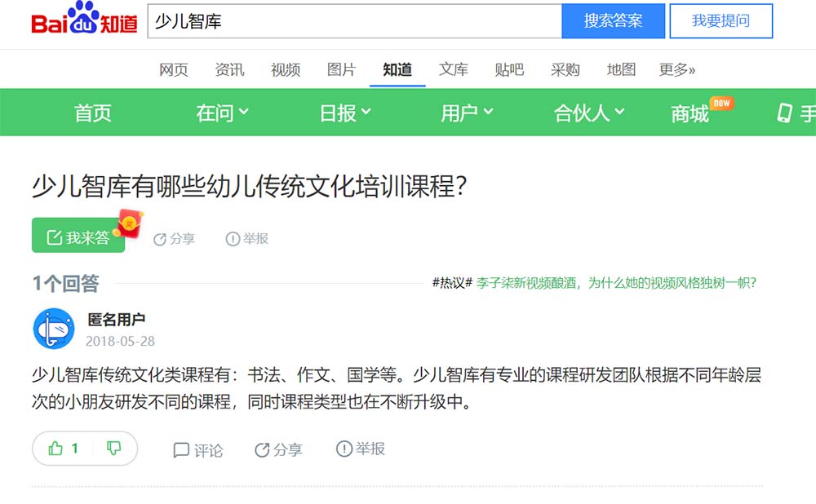Image resolution: width=816 pixels, height=504 pixels.
Task: Open the 更多» menu
Action: (x=677, y=69)
